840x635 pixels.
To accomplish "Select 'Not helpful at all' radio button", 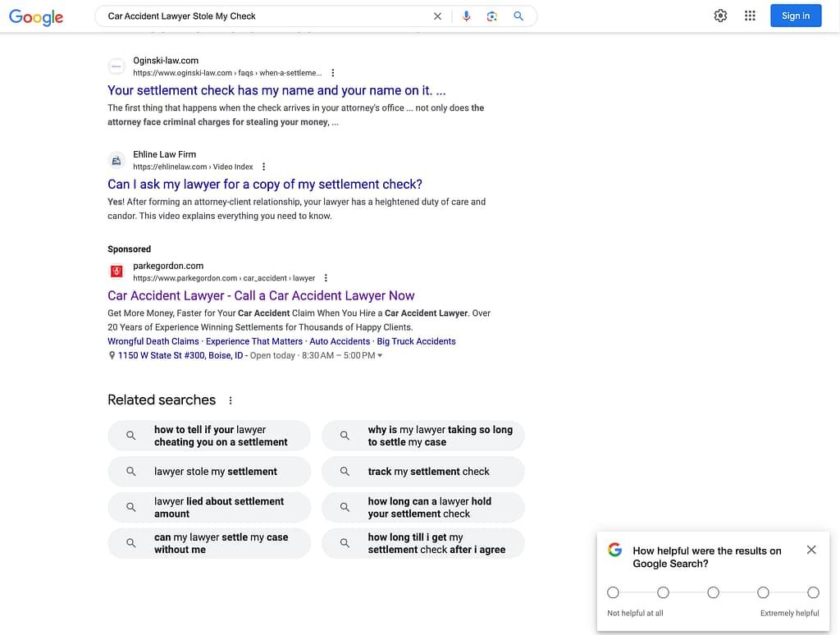I will (613, 592).
